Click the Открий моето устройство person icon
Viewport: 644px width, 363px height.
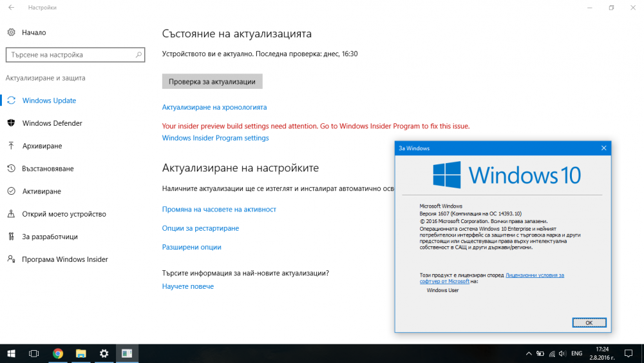12,214
